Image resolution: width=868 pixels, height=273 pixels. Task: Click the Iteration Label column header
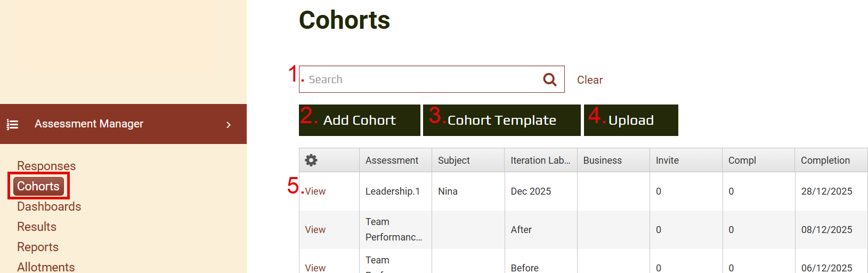(540, 160)
